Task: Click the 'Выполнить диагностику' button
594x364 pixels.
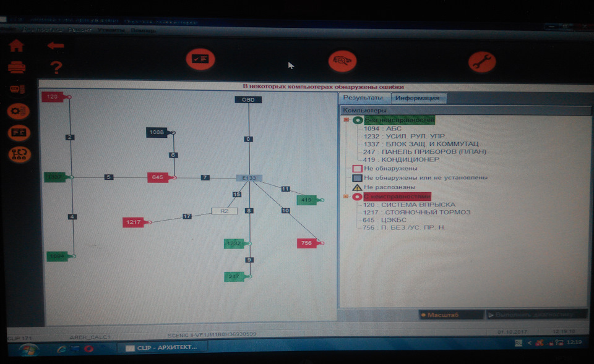Action: coord(536,315)
